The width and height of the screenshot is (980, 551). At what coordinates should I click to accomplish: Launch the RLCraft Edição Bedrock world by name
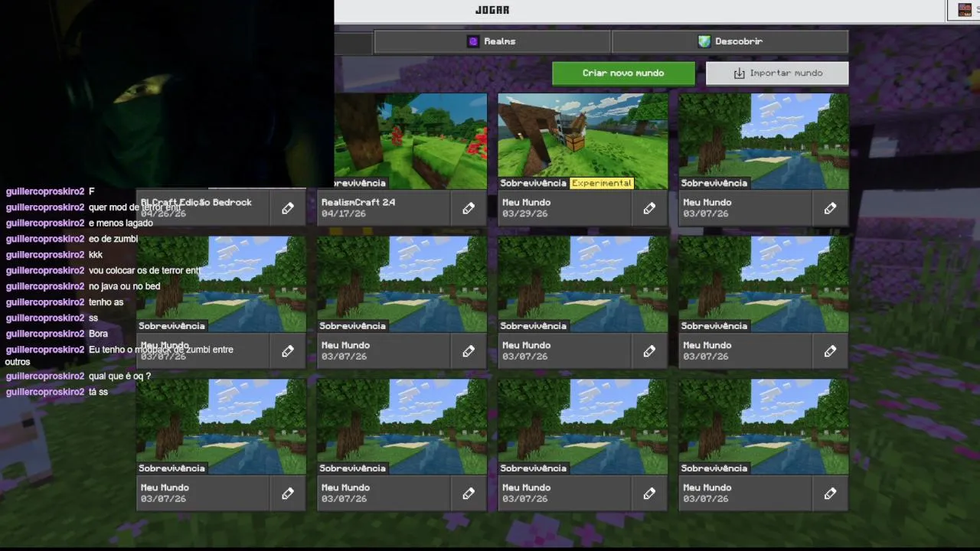[196, 203]
